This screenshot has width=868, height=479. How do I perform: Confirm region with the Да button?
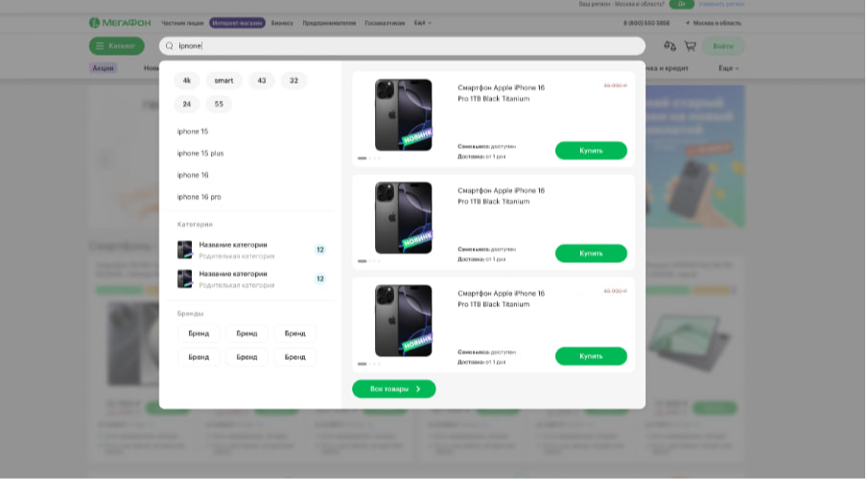pyautogui.click(x=682, y=4)
